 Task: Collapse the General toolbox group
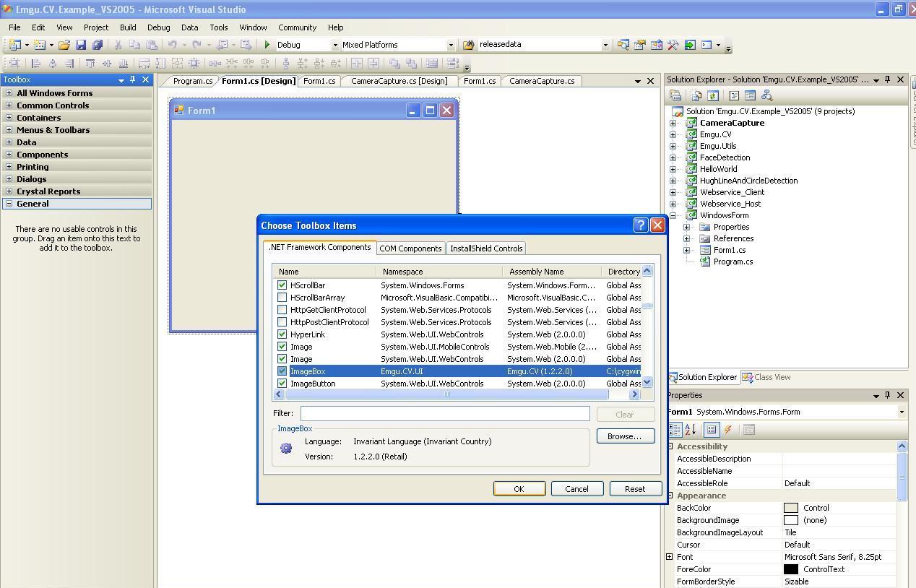pos(9,204)
